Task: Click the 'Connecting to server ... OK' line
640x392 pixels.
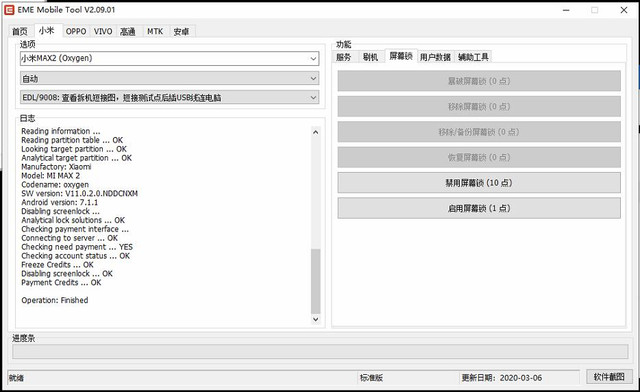Action: [x=70, y=238]
